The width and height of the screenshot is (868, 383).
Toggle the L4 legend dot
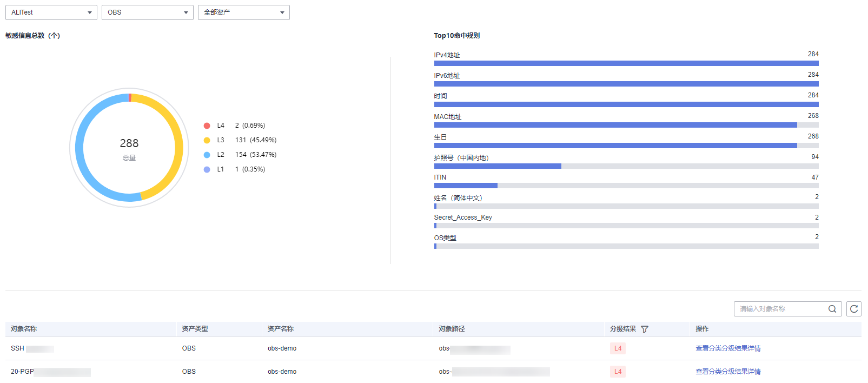pos(207,126)
